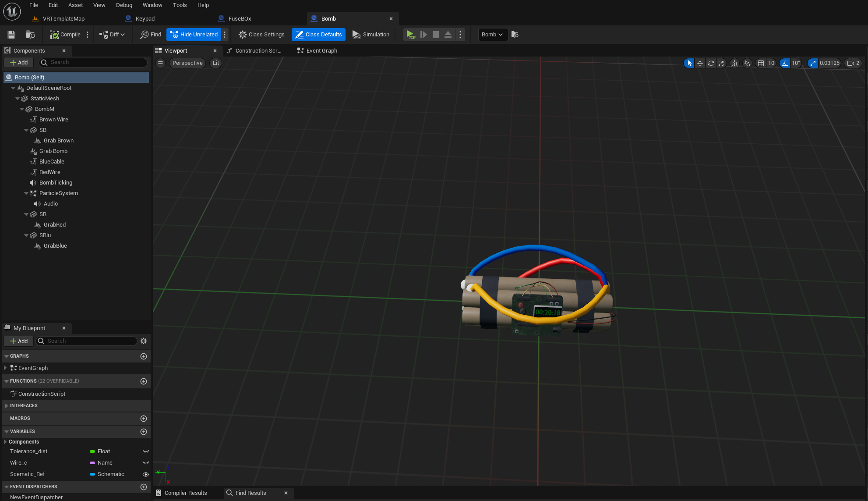Image resolution: width=868 pixels, height=501 pixels.
Task: Add a new event dispatcher with plus icon
Action: tap(143, 487)
